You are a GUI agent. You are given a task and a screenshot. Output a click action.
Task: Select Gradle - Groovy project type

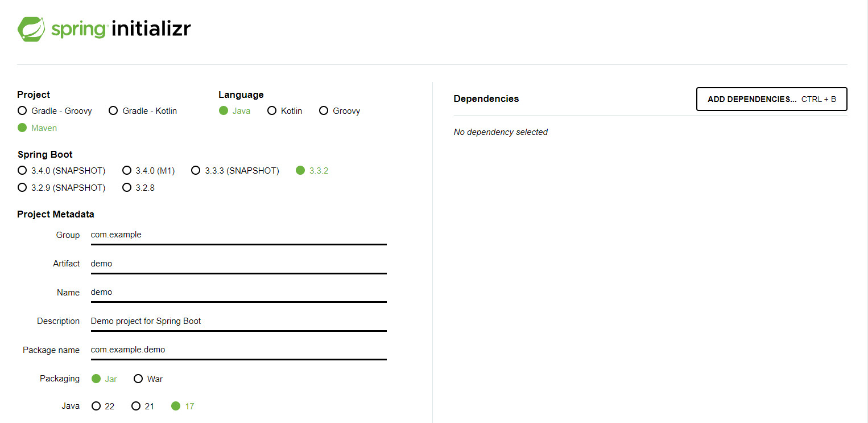pos(55,111)
